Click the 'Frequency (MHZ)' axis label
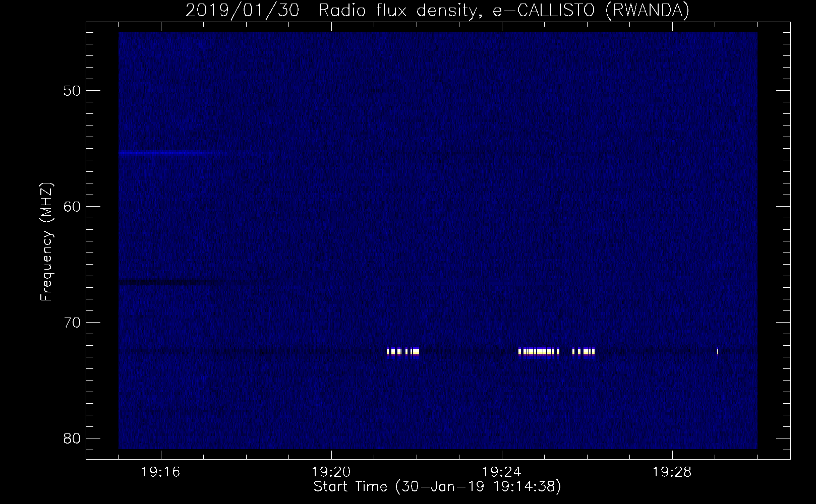Image resolution: width=816 pixels, height=504 pixels. click(x=46, y=241)
